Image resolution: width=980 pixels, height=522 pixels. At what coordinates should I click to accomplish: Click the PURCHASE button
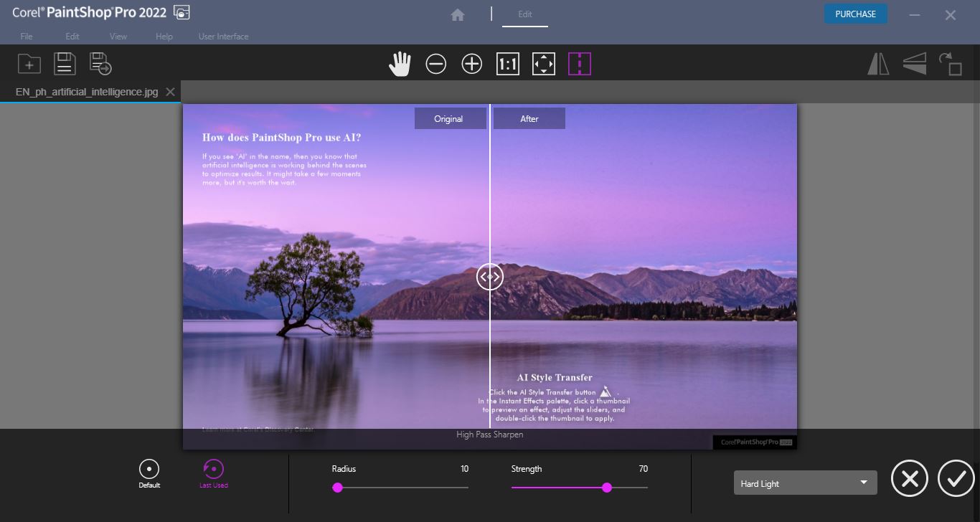point(855,14)
